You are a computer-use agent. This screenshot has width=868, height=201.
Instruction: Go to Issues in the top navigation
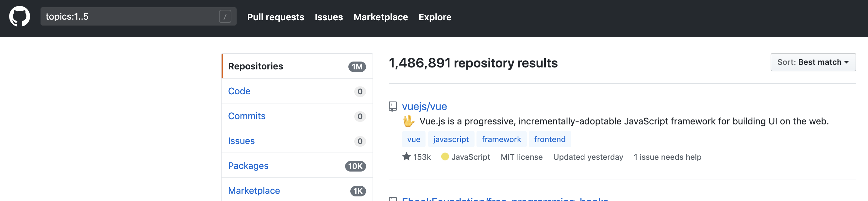point(328,17)
